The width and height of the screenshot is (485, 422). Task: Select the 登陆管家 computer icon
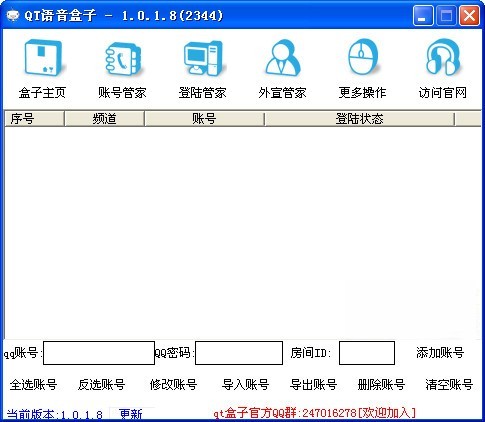[202, 58]
